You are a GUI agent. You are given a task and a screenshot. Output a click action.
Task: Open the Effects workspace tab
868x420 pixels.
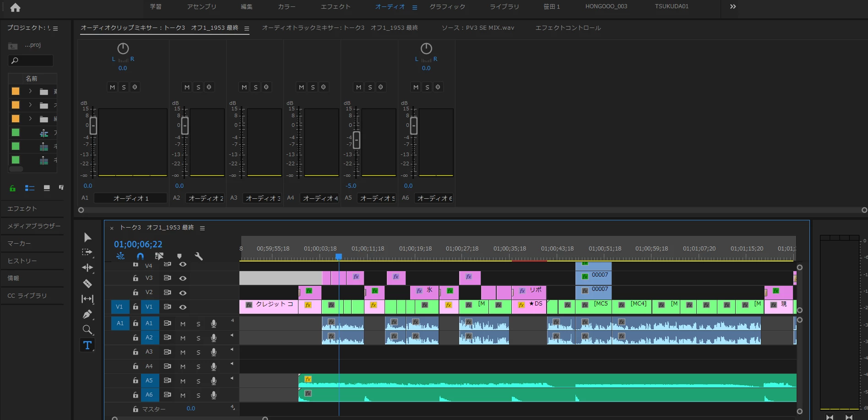(336, 7)
